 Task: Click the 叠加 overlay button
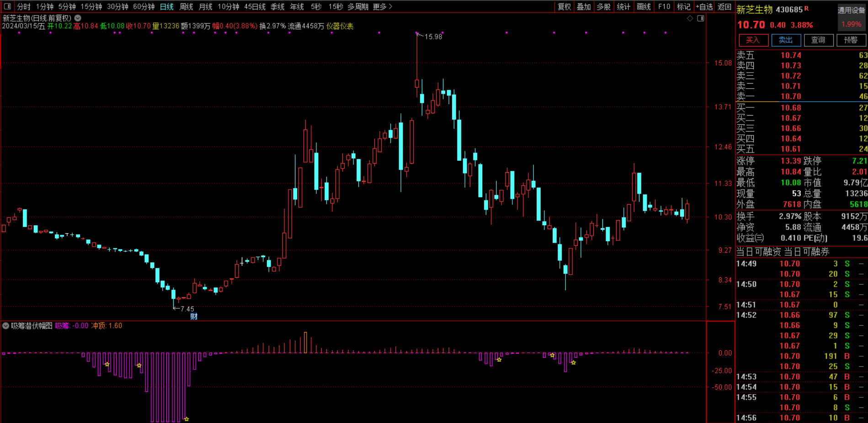[x=584, y=6]
